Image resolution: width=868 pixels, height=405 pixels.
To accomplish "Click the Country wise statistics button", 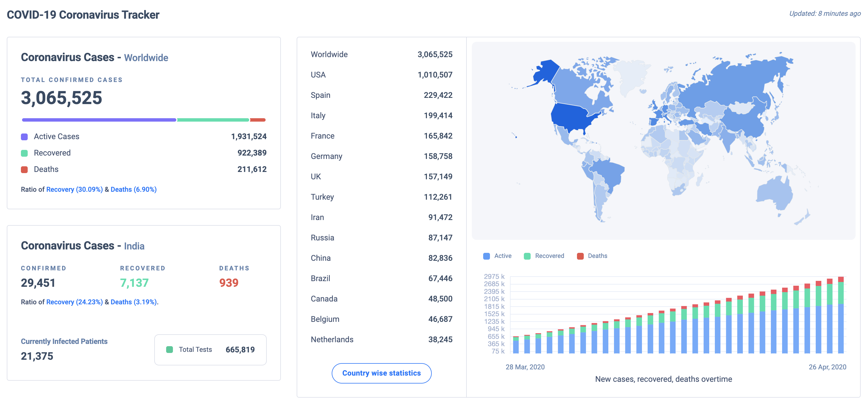I will pyautogui.click(x=381, y=373).
